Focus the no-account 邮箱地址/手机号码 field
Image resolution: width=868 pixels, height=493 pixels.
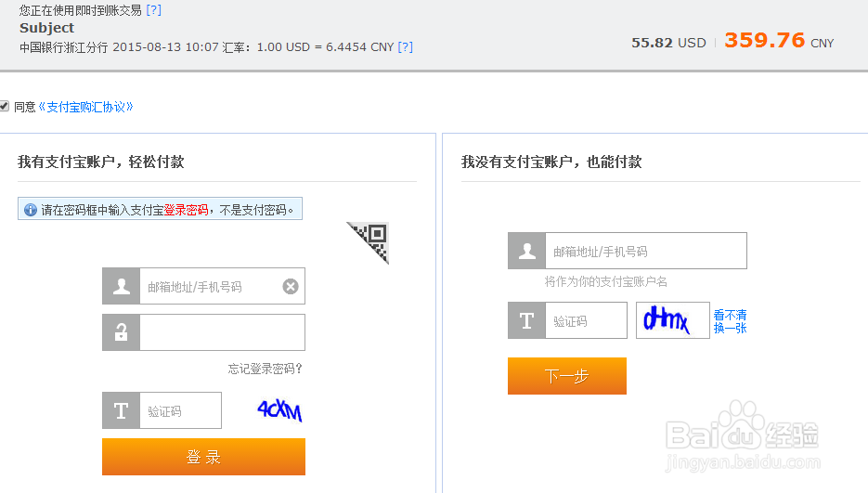[646, 251]
